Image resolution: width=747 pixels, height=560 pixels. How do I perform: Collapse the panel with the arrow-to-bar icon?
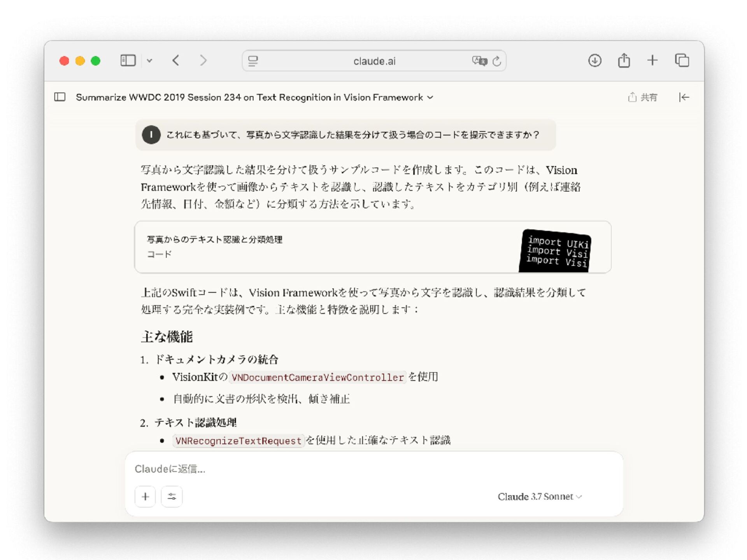684,97
